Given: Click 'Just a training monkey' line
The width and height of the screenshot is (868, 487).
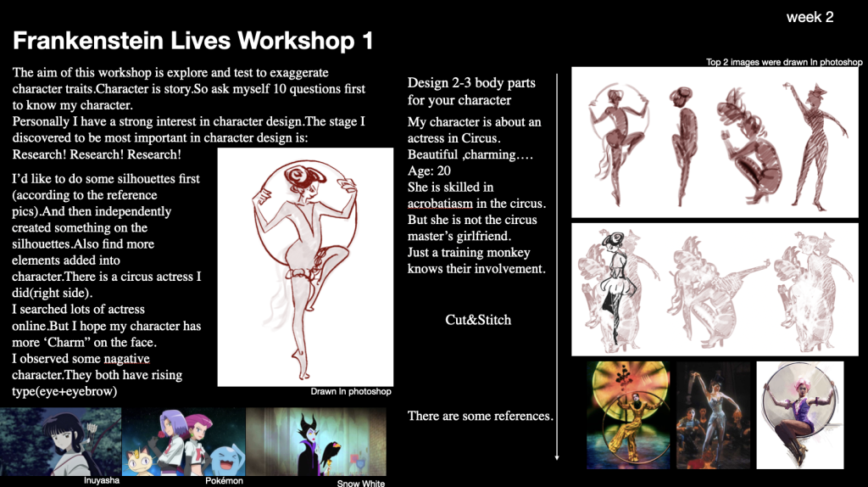Looking at the screenshot, I should click(469, 252).
